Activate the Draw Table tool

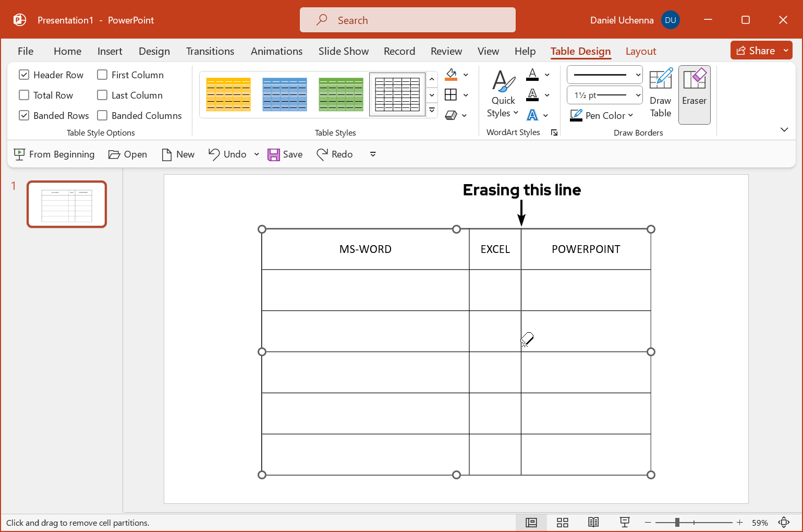[660, 94]
